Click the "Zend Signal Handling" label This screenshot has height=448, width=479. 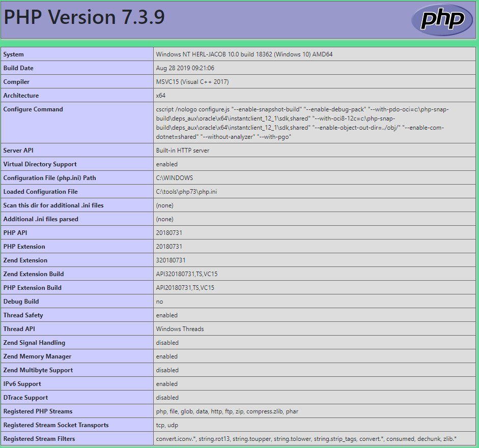click(34, 343)
